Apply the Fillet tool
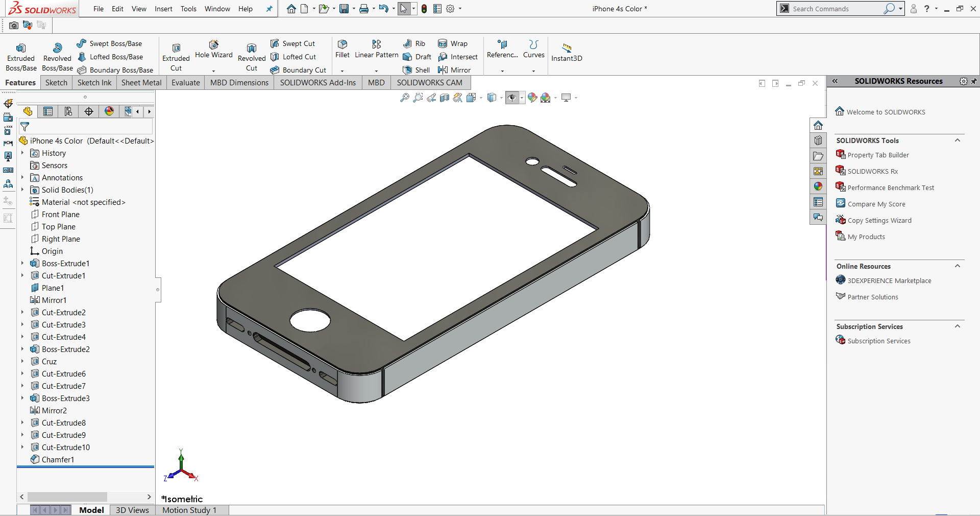 pyautogui.click(x=342, y=49)
